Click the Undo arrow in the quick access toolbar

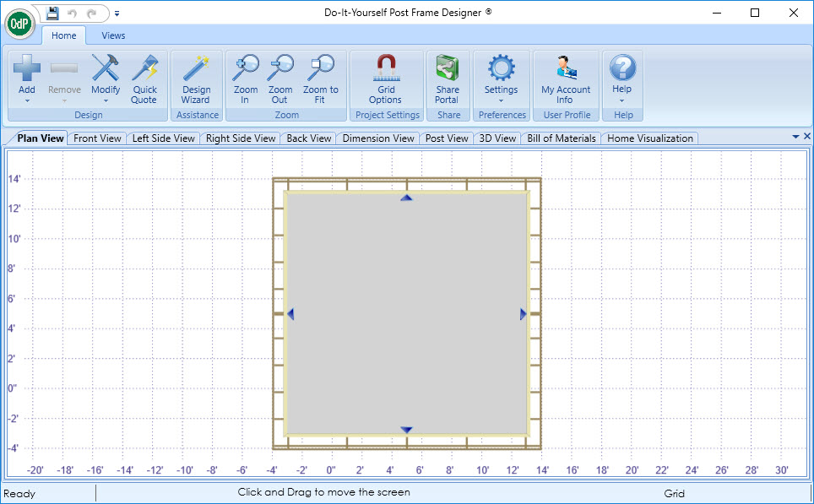[72, 13]
